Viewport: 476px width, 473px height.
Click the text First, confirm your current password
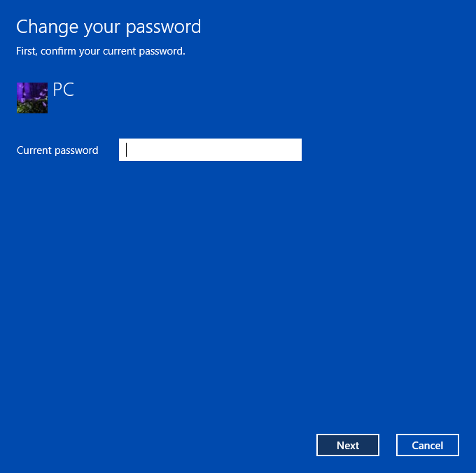[x=101, y=51]
